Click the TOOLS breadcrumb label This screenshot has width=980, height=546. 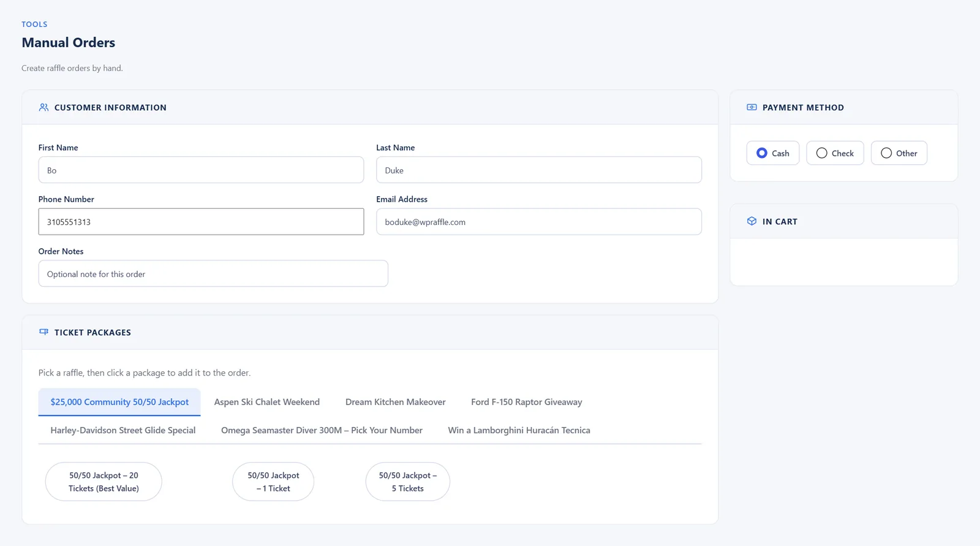[x=34, y=25]
